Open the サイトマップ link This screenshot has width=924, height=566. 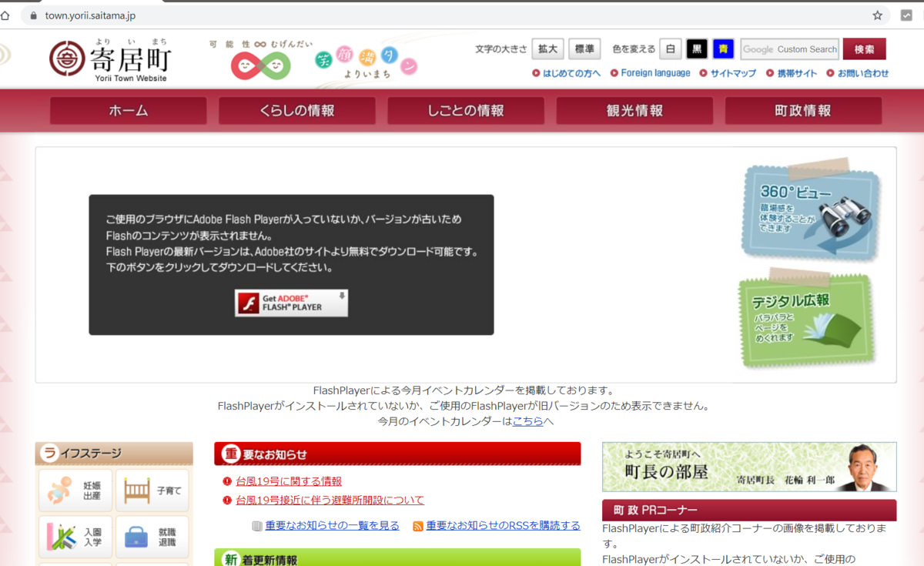tap(728, 73)
